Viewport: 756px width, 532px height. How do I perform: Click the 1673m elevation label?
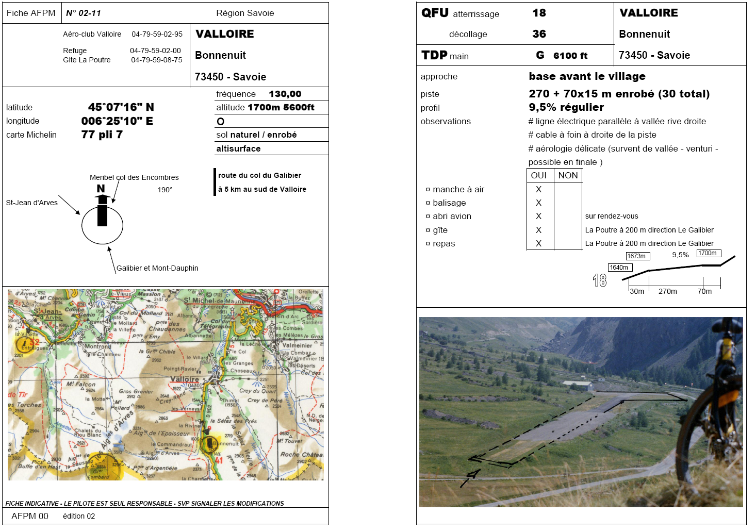pyautogui.click(x=639, y=256)
